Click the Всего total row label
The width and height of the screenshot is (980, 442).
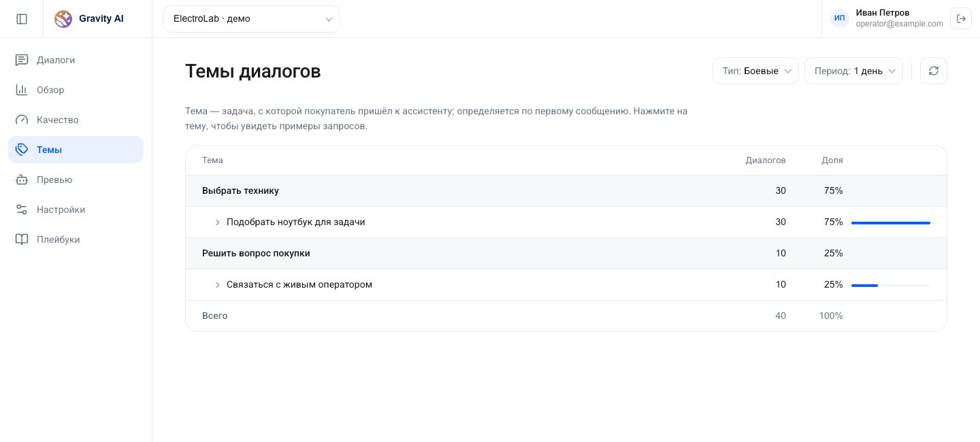coord(215,316)
